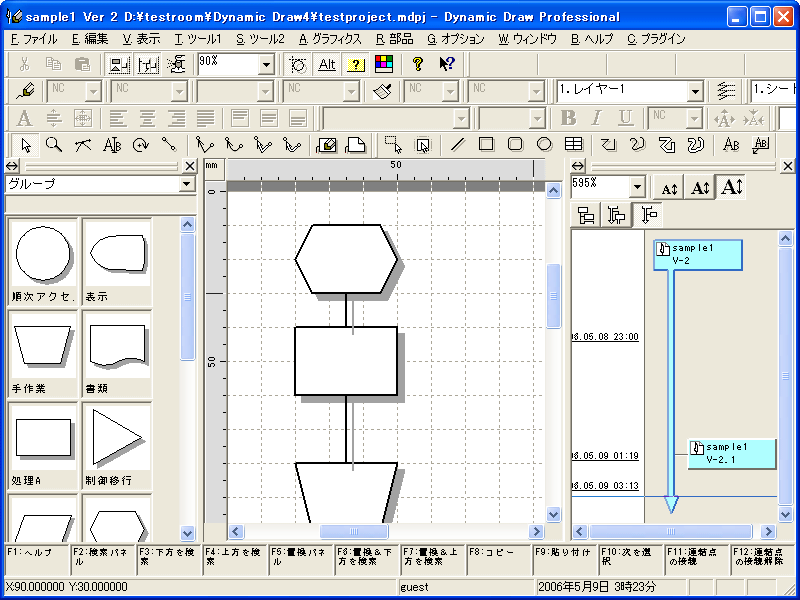The image size is (800, 600).
Task: Select the ellipse drawing tool
Action: pos(544,145)
